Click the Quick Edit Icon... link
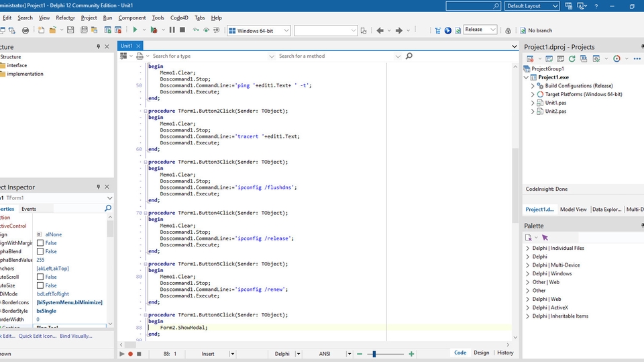This screenshot has height=362, width=644. point(38,336)
